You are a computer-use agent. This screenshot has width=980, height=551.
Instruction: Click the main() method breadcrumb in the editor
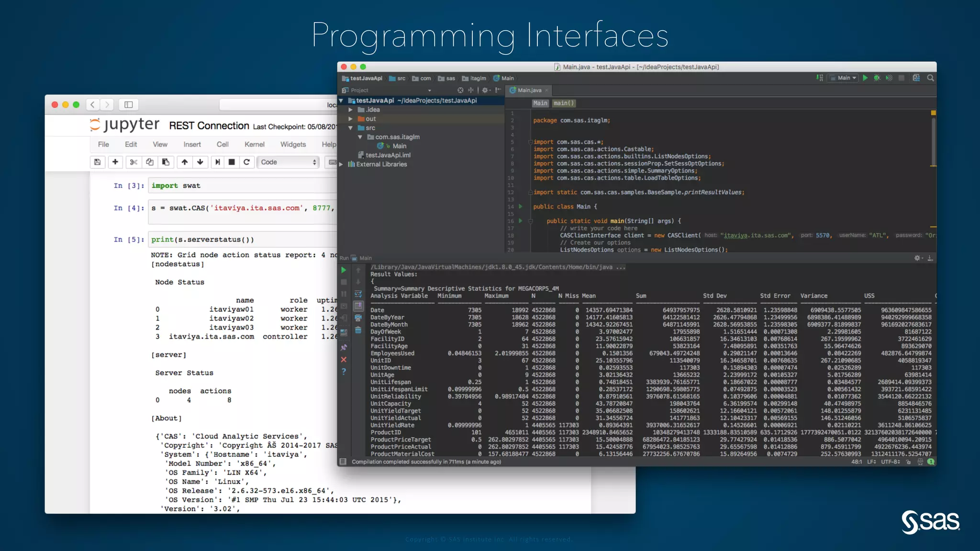[564, 103]
